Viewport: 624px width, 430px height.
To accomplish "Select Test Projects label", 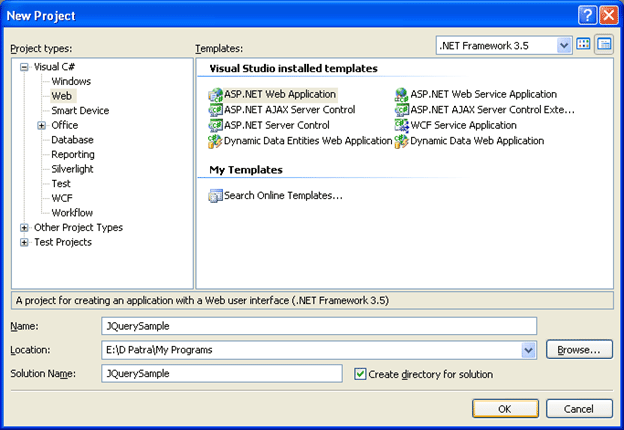I will (x=63, y=242).
